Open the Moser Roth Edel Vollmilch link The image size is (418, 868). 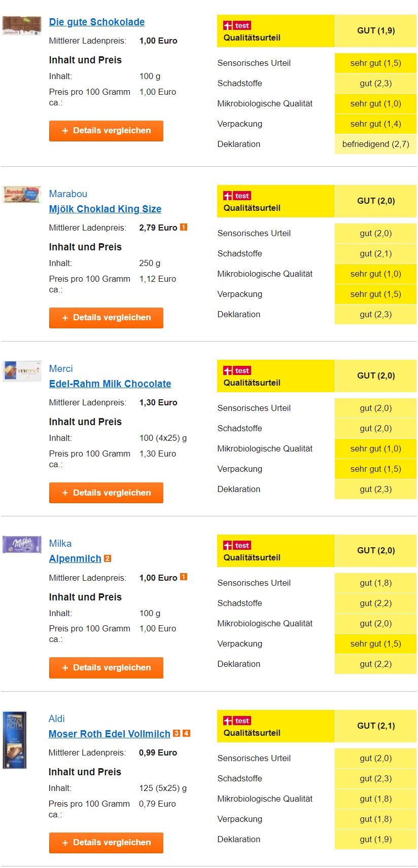coord(110,734)
